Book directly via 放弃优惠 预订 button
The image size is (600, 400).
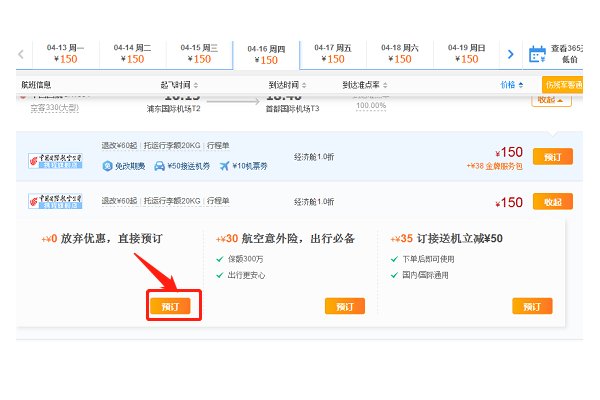170,306
